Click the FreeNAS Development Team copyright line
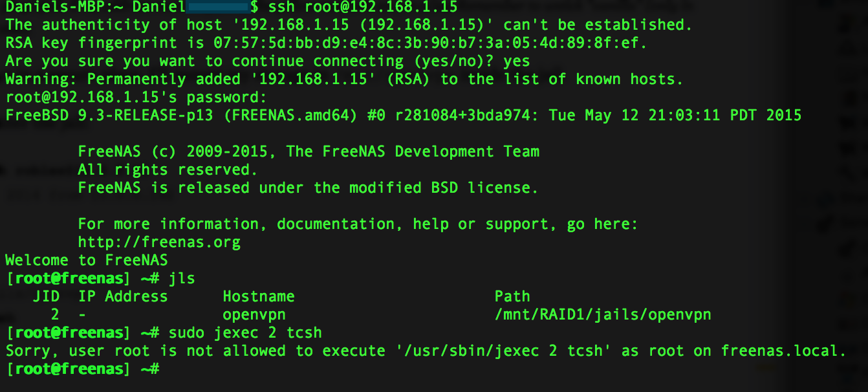Screen dimensions: 868x392 click(x=309, y=152)
